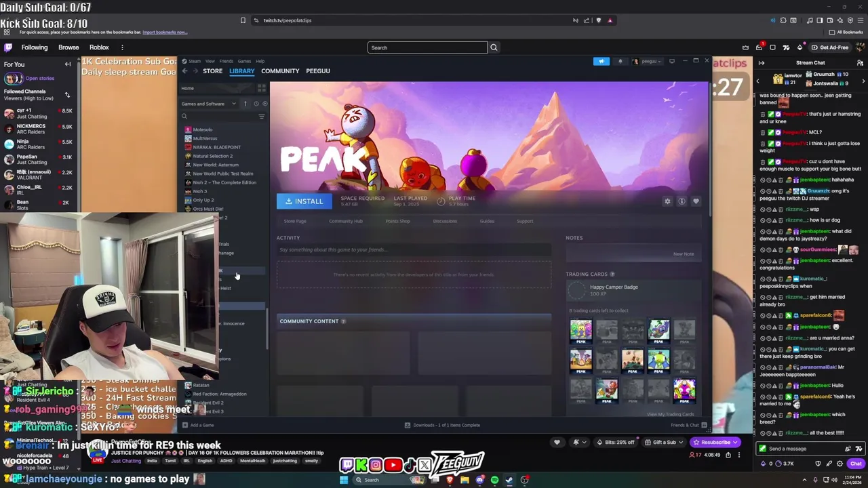
Task: Open the Steam STORE tab
Action: pyautogui.click(x=212, y=71)
